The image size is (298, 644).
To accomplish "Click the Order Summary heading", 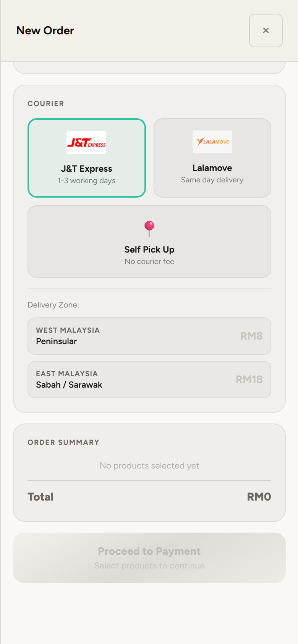I will 63,443.
